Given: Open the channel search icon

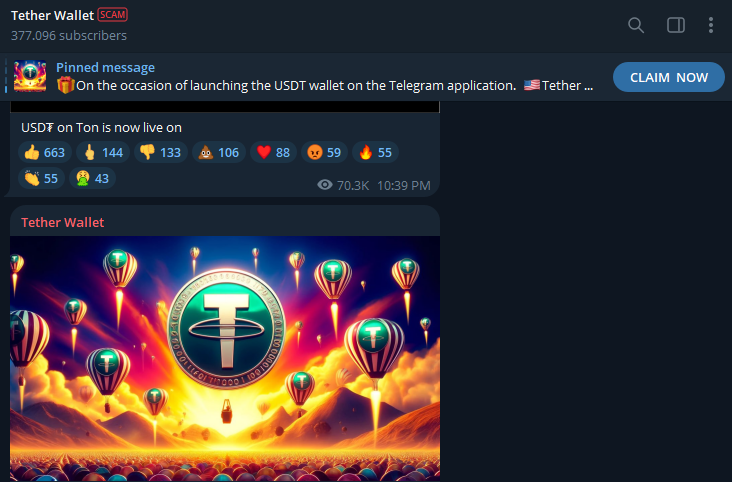Looking at the screenshot, I should (636, 25).
